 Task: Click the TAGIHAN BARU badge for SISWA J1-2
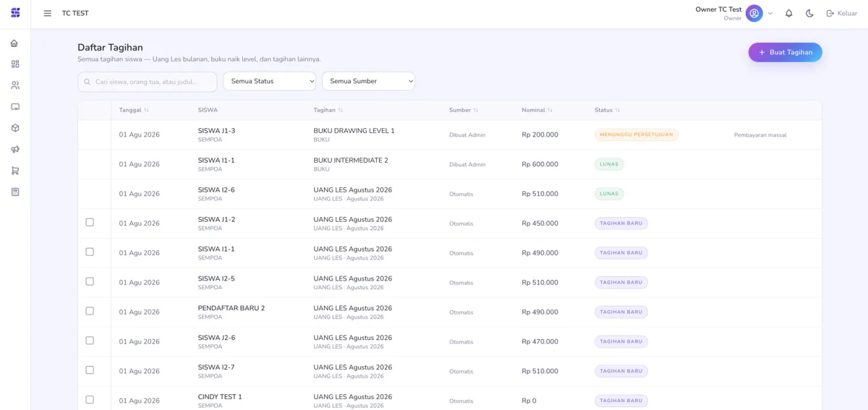(621, 223)
